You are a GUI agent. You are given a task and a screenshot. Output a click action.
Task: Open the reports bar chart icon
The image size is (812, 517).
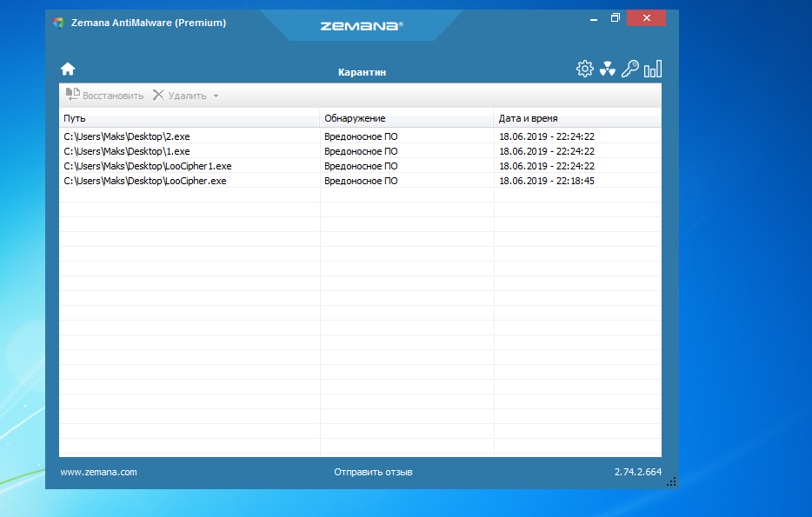pyautogui.click(x=653, y=69)
